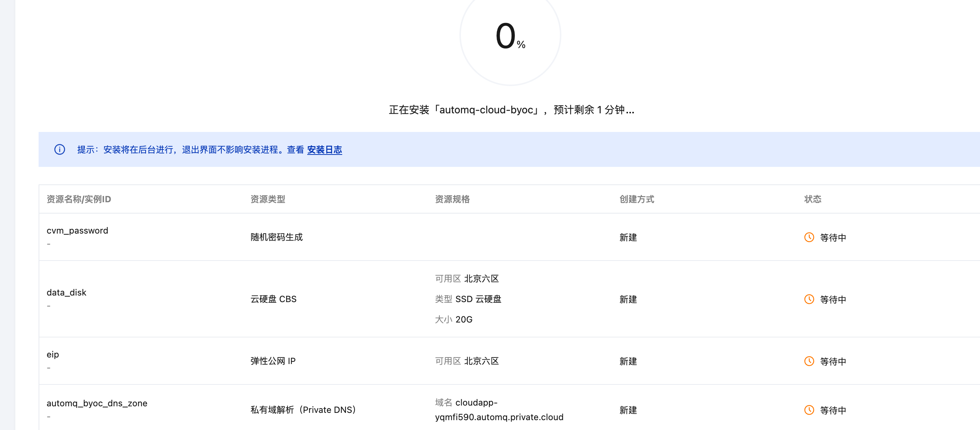Click the info icon in tip banner
980x430 pixels.
pyautogui.click(x=60, y=149)
